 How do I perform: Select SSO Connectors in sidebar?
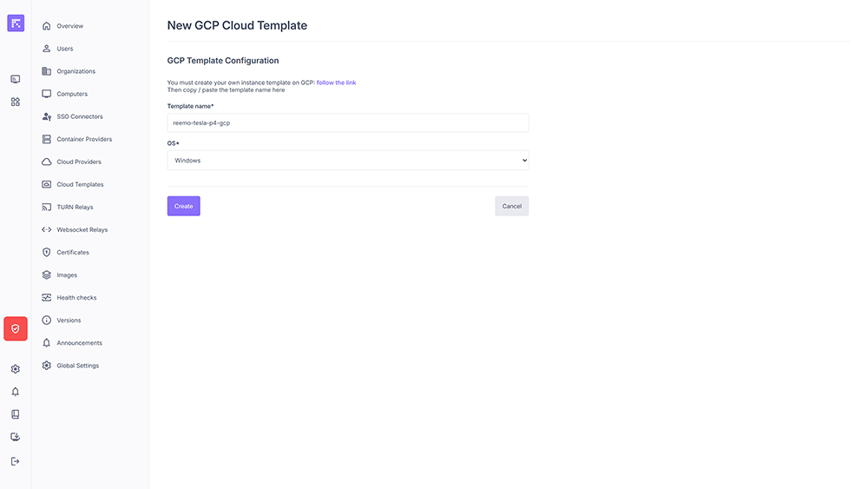click(x=79, y=116)
